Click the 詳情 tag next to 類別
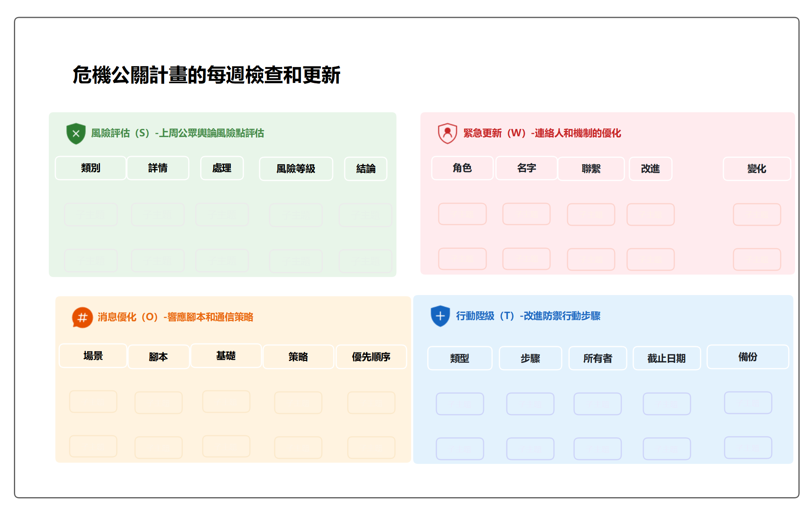 [x=157, y=168]
